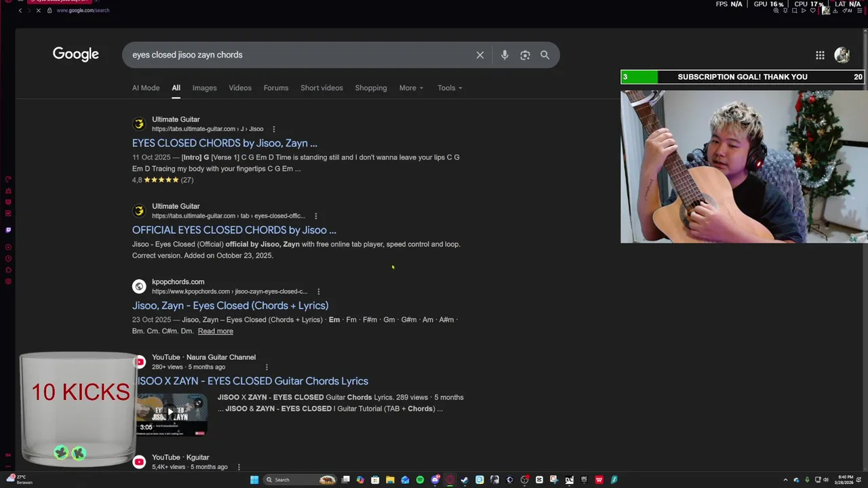This screenshot has height=488, width=868.
Task: Open the Google apps grid
Action: tap(820, 55)
